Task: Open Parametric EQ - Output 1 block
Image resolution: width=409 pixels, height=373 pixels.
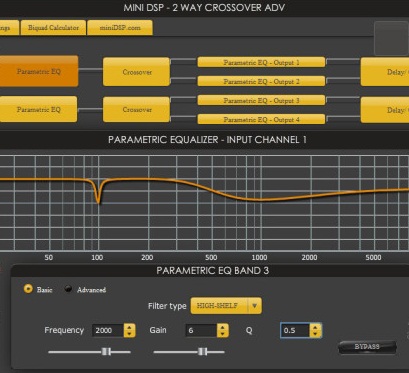Action: (261, 62)
